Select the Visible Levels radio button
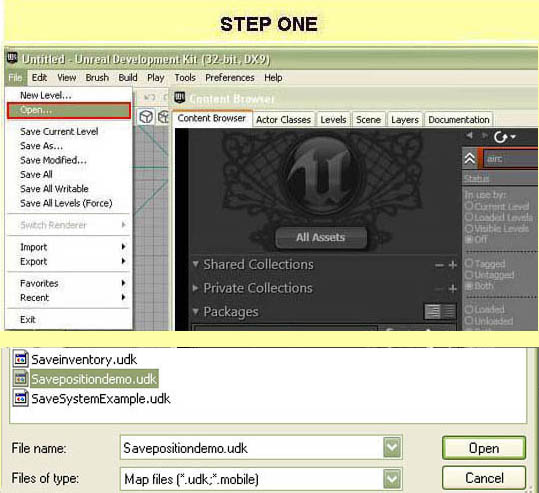Screen dimensions: 539x493 pyautogui.click(x=469, y=228)
